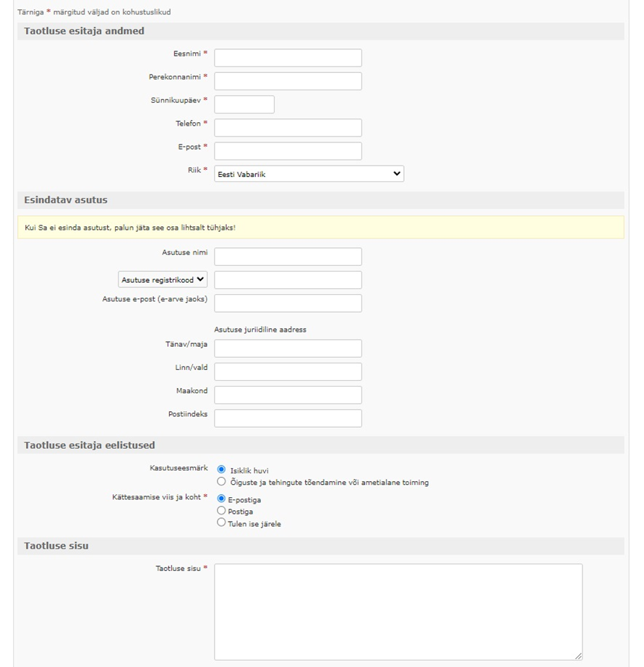
Task: Focus the Postiindeks field
Action: click(288, 418)
